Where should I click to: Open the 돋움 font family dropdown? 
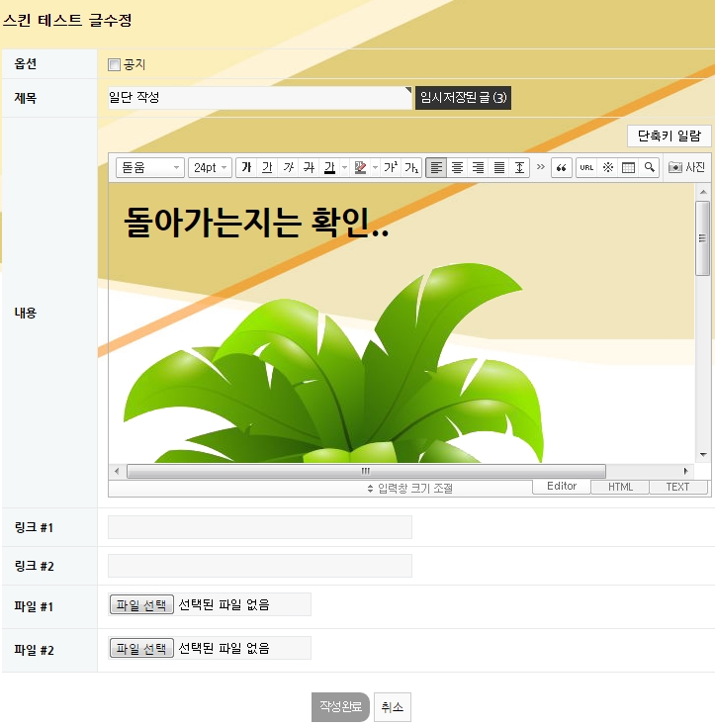[x=150, y=168]
